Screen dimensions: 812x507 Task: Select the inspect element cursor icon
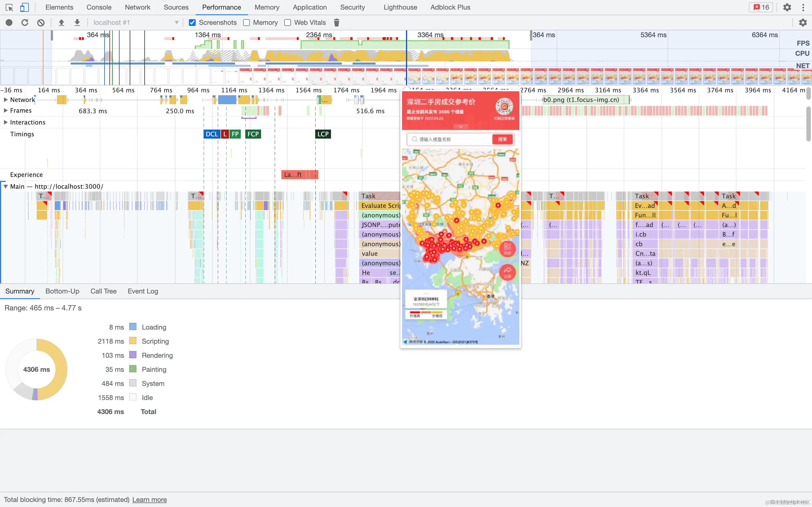coord(9,7)
